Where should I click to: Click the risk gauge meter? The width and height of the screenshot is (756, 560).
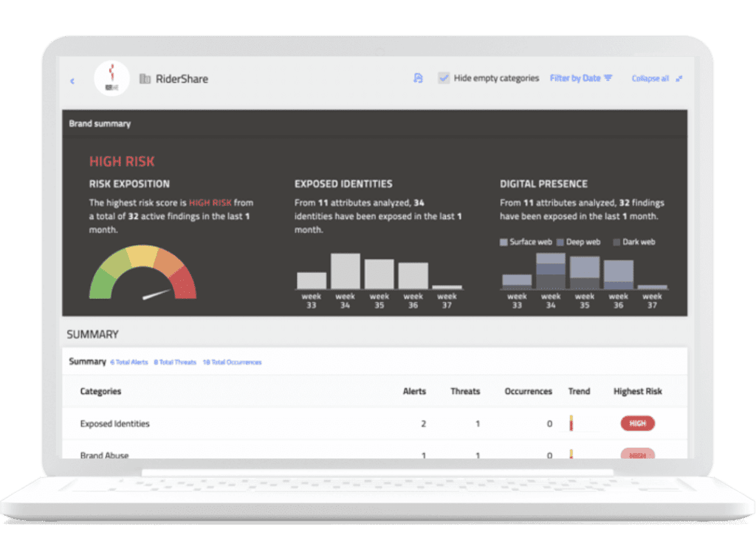pos(142,272)
